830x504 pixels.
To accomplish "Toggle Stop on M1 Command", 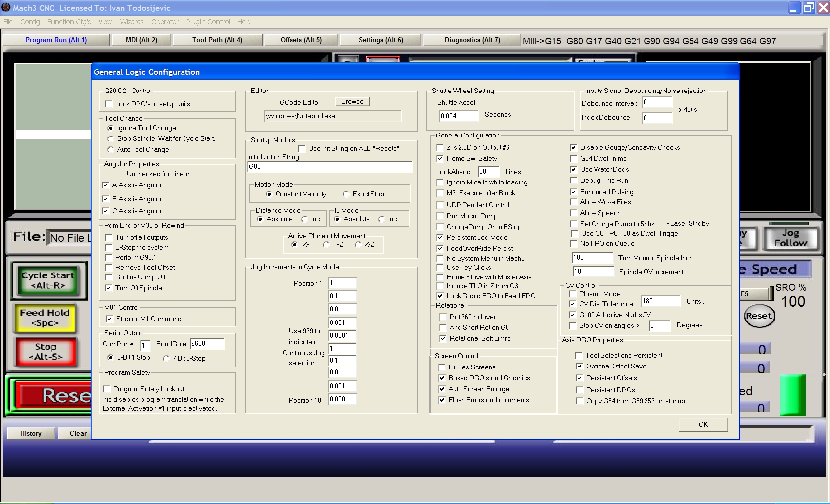I will tap(110, 319).
